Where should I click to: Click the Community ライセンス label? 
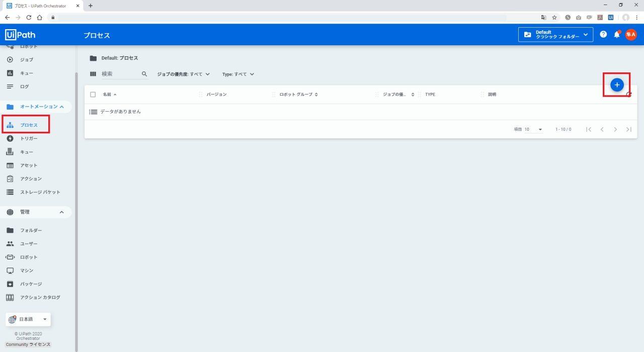(28, 344)
